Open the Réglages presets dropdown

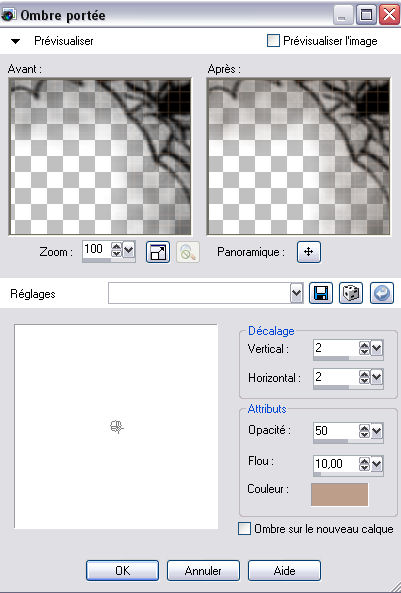297,293
